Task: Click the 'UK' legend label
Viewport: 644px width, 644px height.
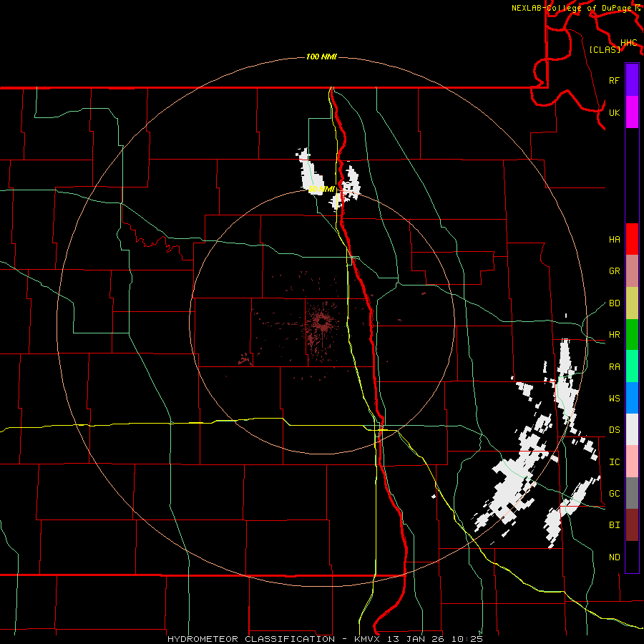Action: pos(614,112)
